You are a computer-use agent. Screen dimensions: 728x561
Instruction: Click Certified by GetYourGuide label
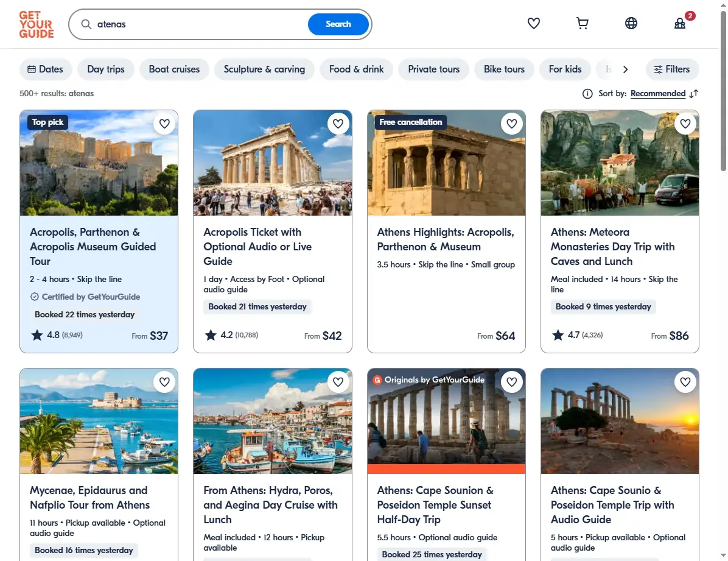click(85, 297)
